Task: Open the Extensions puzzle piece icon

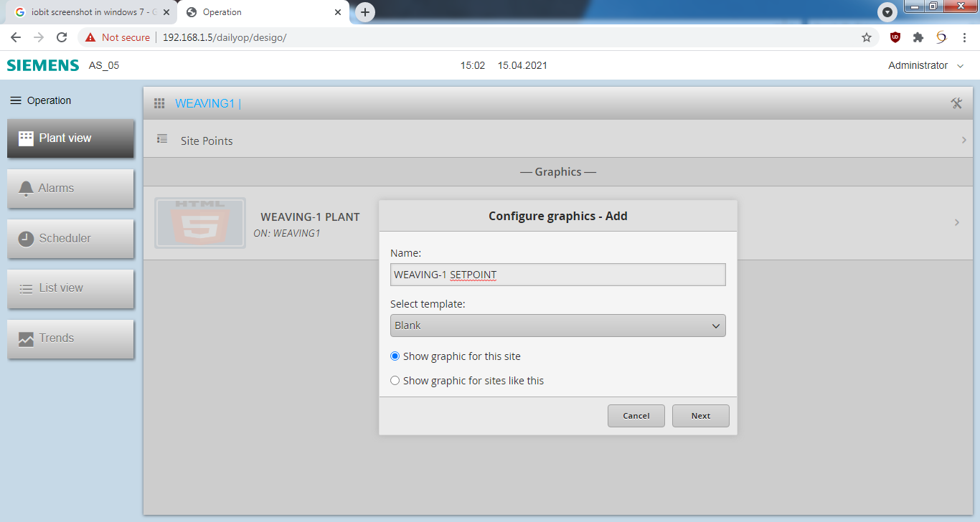Action: (918, 37)
